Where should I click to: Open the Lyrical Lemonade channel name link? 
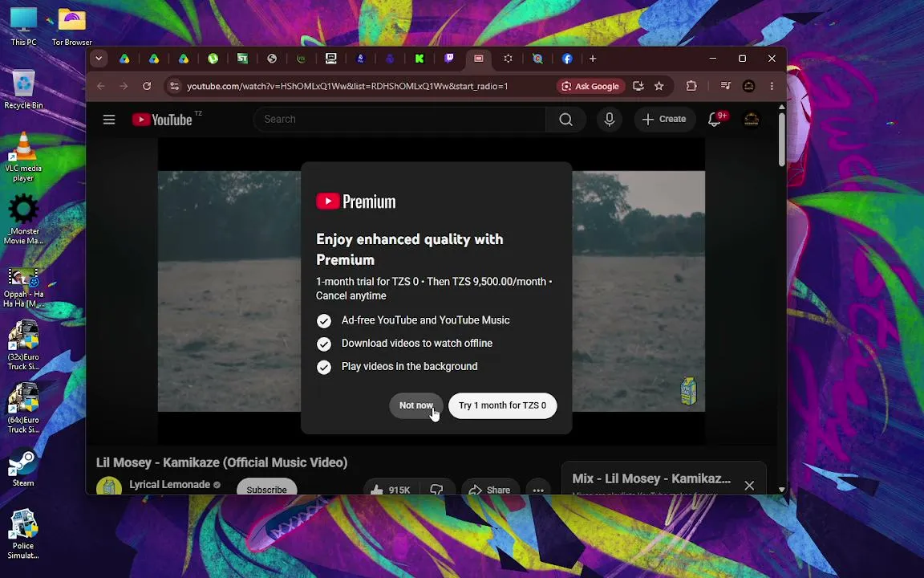(x=170, y=485)
